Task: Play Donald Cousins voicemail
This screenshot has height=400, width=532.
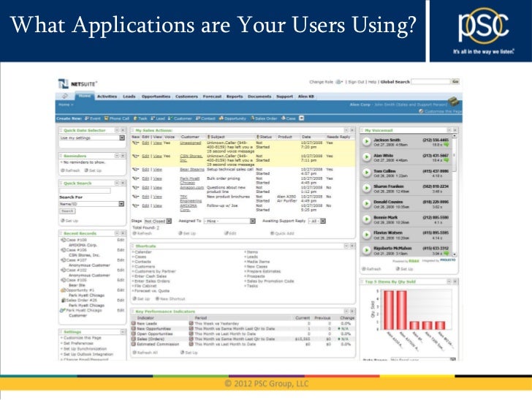Action: (366, 203)
